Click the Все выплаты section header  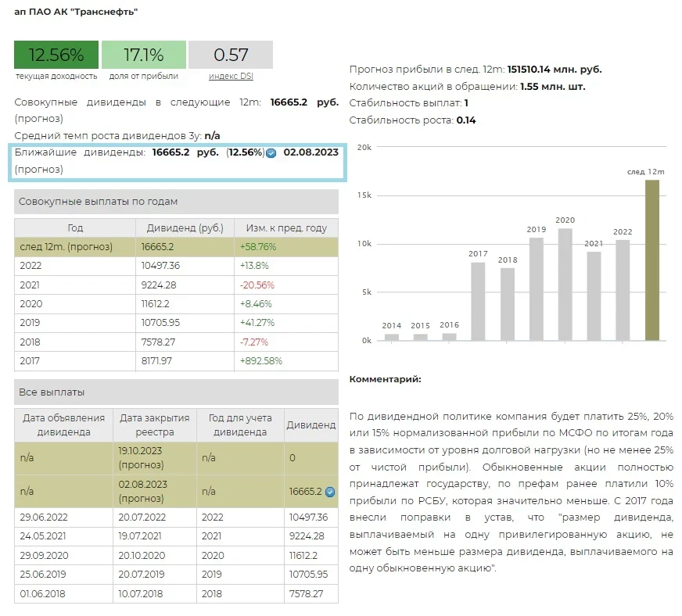pos(176,392)
